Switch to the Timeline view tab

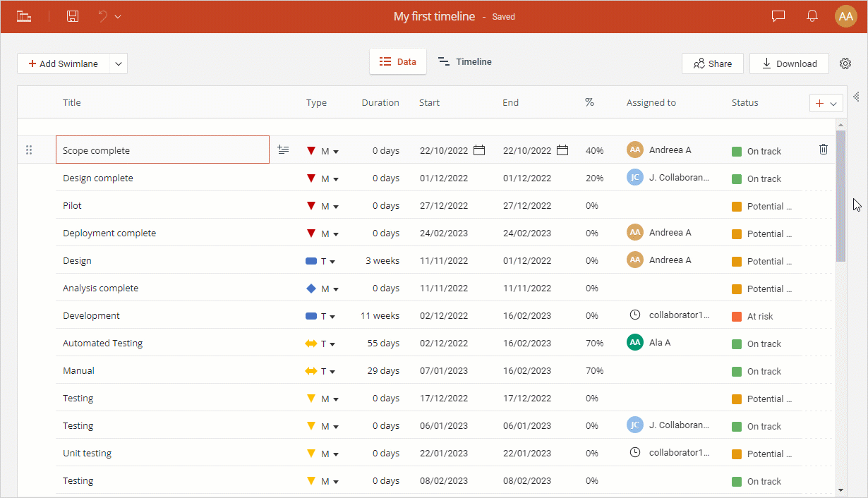click(x=464, y=62)
